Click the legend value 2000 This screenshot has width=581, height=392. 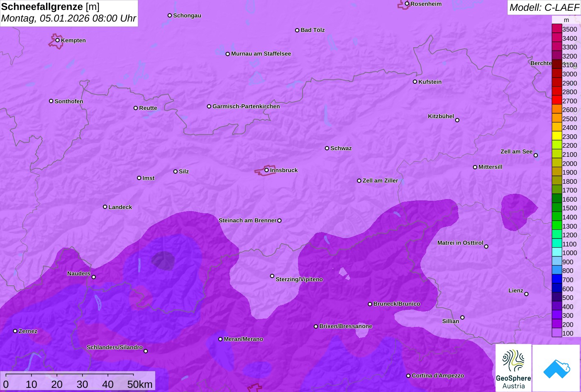pos(569,163)
